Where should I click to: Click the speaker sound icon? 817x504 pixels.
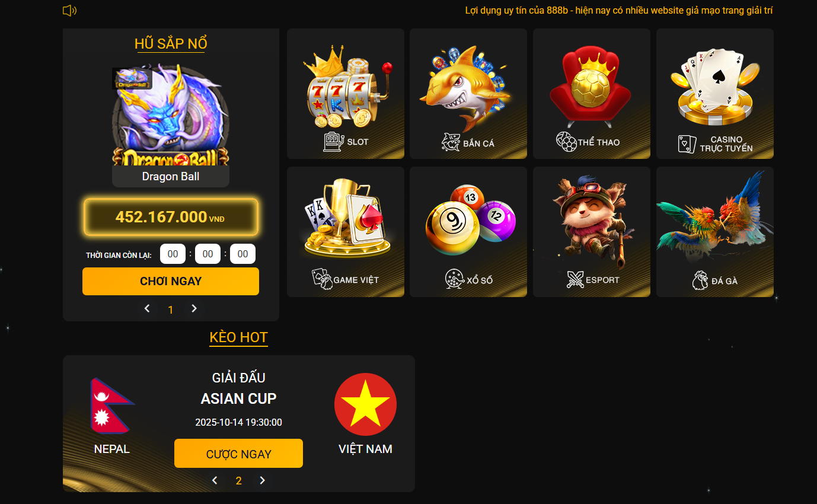tap(70, 10)
